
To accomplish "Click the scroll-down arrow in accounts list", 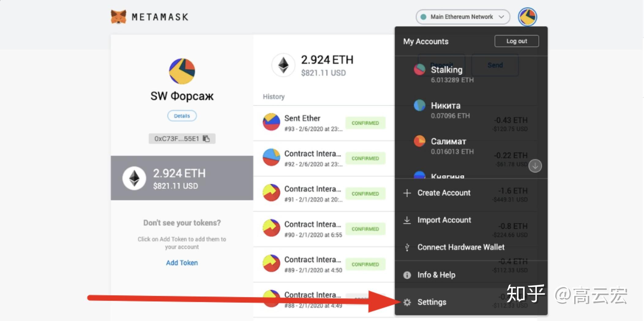I will (x=535, y=166).
